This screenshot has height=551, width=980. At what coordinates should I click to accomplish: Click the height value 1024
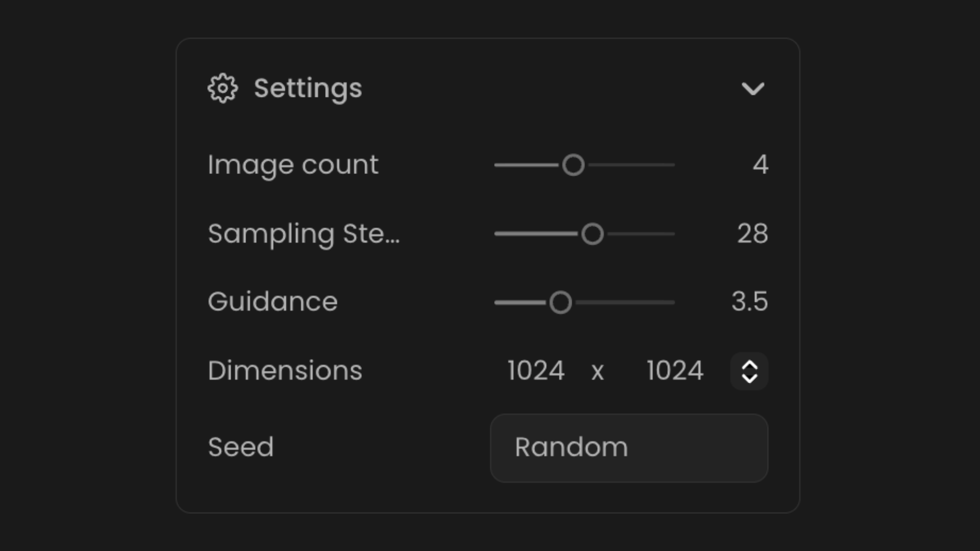pyautogui.click(x=675, y=371)
